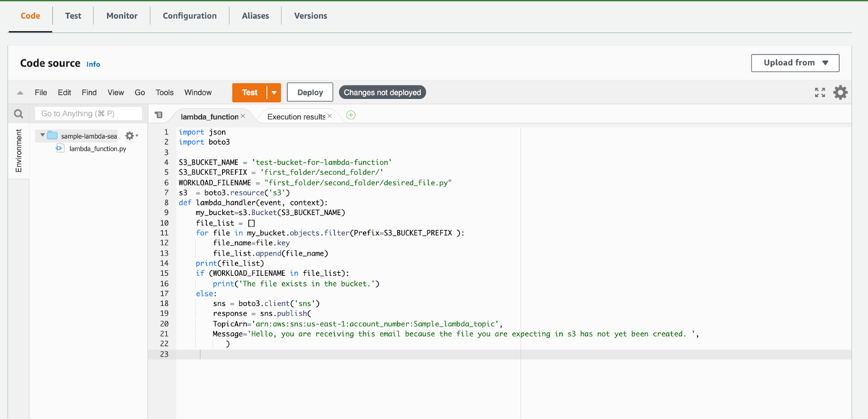
Task: Click the Changes not deployed badge
Action: (382, 93)
